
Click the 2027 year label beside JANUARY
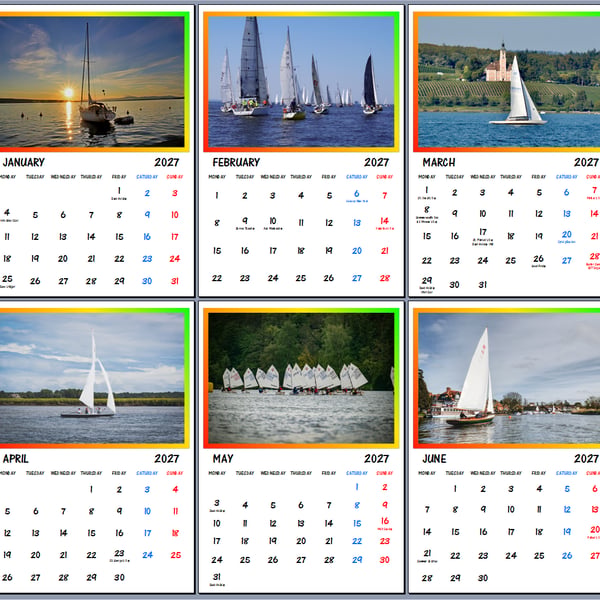[x=167, y=162]
